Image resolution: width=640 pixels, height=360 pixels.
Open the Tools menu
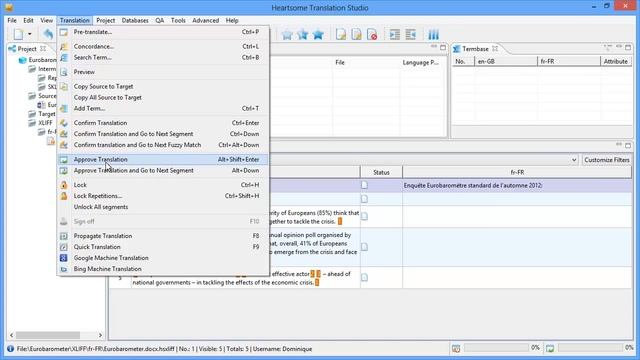pos(178,20)
